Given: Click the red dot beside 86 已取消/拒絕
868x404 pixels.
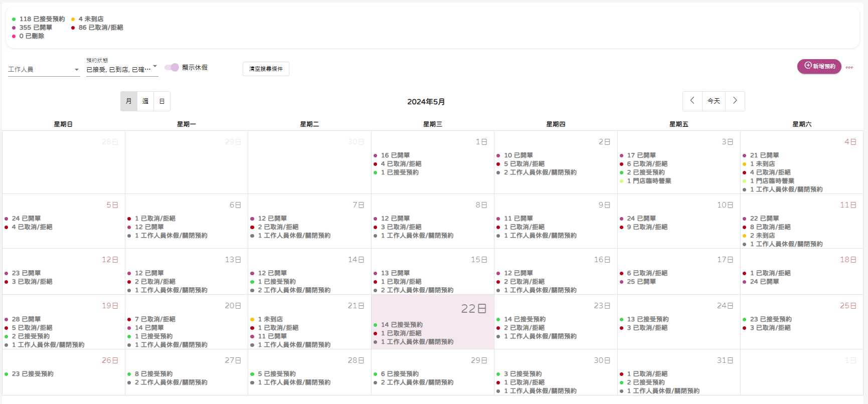Looking at the screenshot, I should [x=73, y=28].
